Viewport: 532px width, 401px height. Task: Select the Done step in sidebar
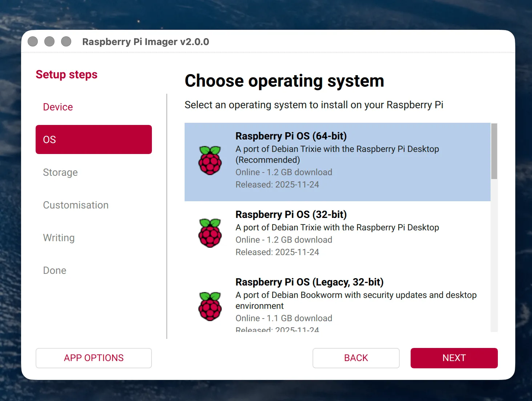pyautogui.click(x=94, y=270)
